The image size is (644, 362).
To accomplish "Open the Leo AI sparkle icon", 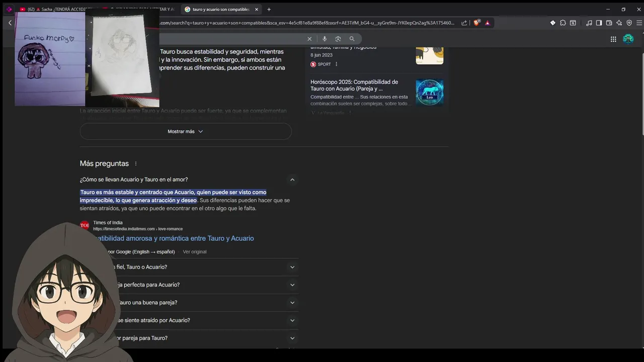I will (x=619, y=23).
